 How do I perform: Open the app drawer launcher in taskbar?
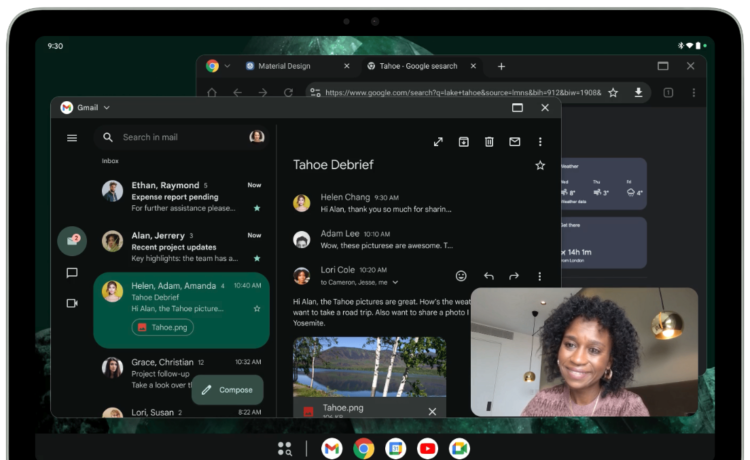(285, 449)
